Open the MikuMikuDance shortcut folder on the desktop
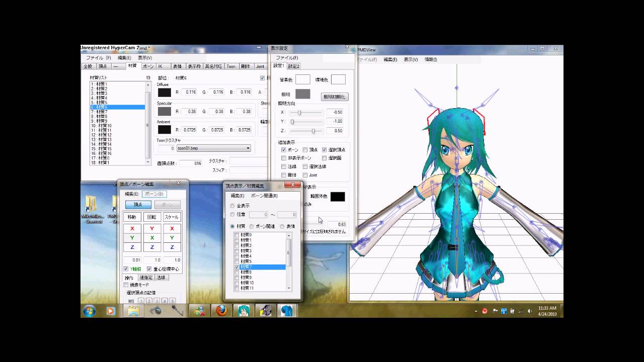This screenshot has height=362, width=644. click(94, 210)
